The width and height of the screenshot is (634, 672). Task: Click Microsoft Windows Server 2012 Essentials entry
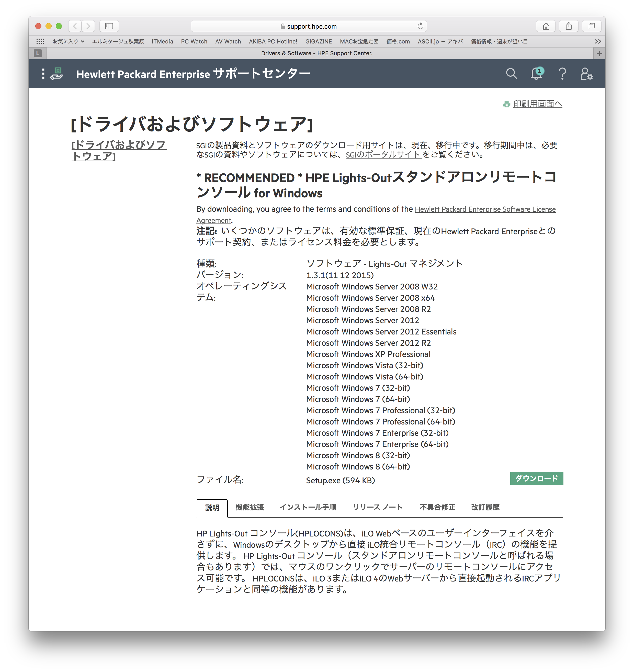(x=381, y=332)
